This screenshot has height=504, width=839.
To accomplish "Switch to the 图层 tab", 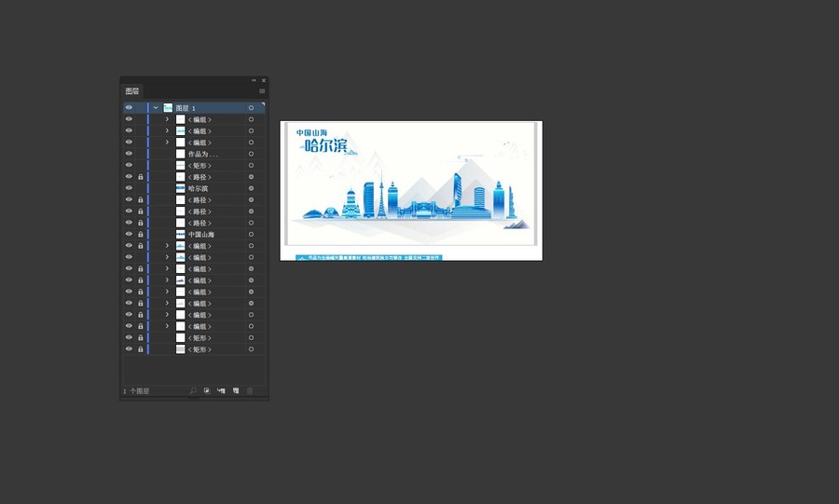I will pos(132,91).
